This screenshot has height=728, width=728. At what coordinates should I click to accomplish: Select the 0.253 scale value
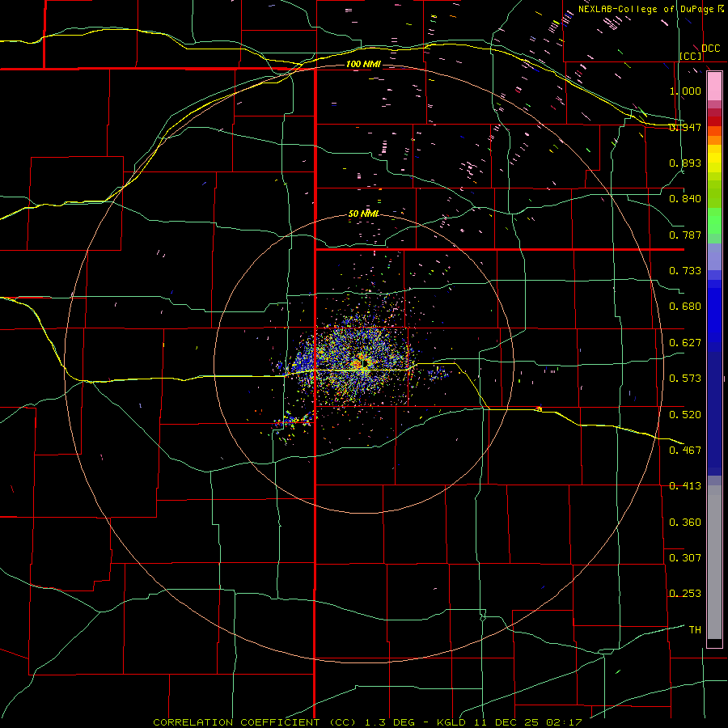(x=685, y=594)
